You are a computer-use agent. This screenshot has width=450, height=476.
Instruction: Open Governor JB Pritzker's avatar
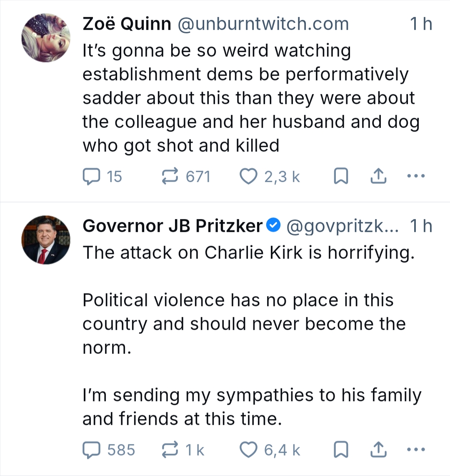click(x=46, y=240)
